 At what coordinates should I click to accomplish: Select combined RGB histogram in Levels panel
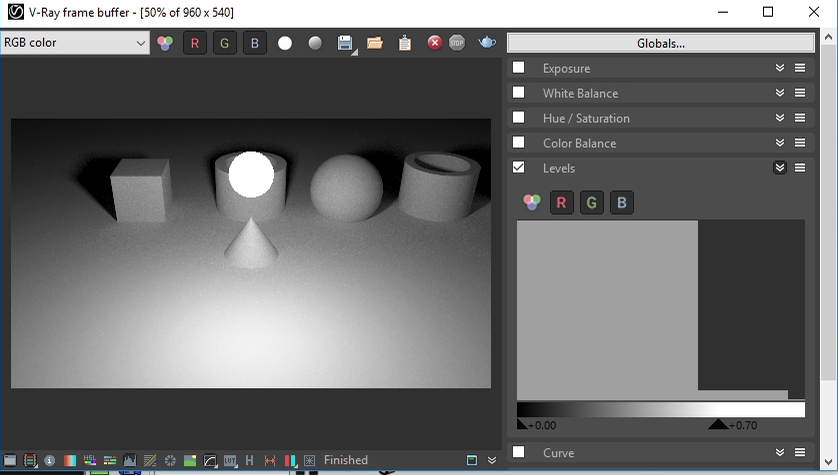click(x=531, y=202)
